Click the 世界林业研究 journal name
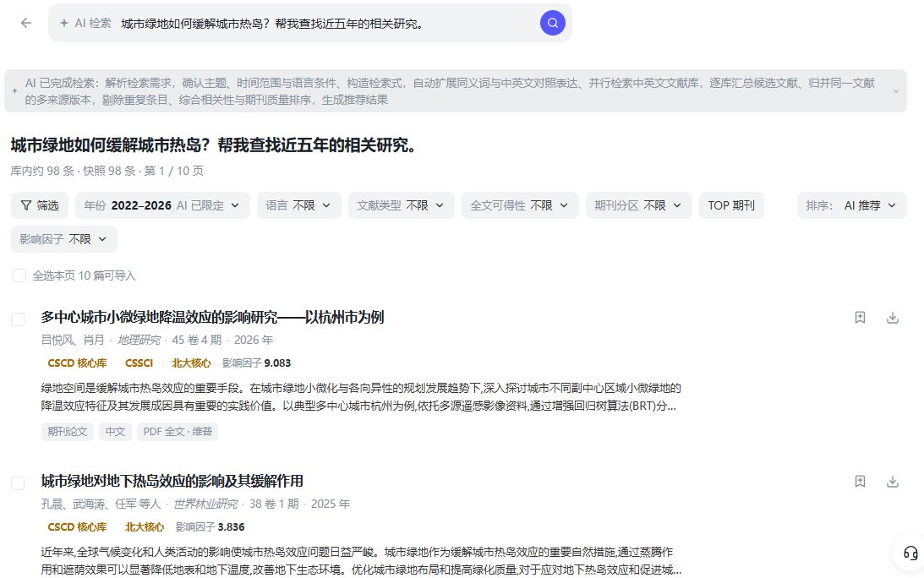Screen dimensions: 924x578 click(205, 504)
